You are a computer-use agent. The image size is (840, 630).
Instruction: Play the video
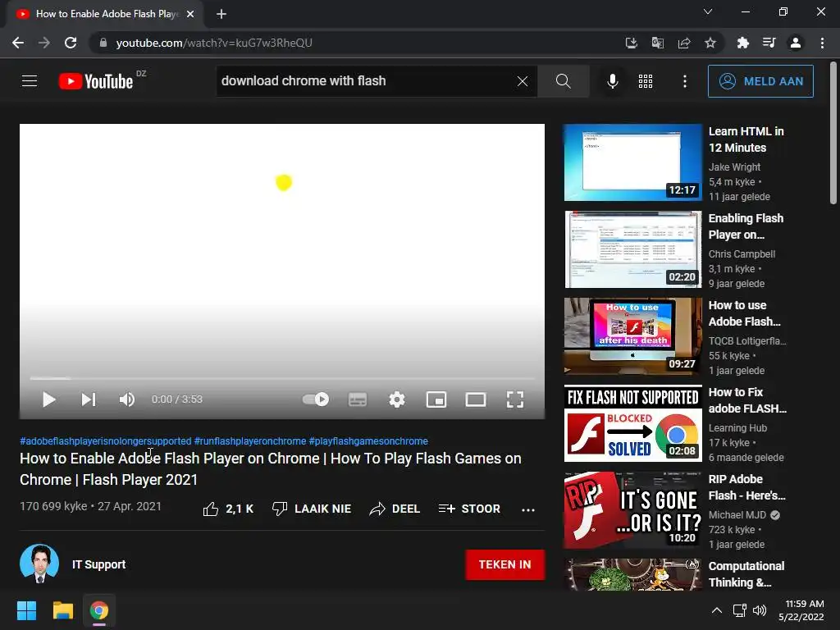pos(48,399)
